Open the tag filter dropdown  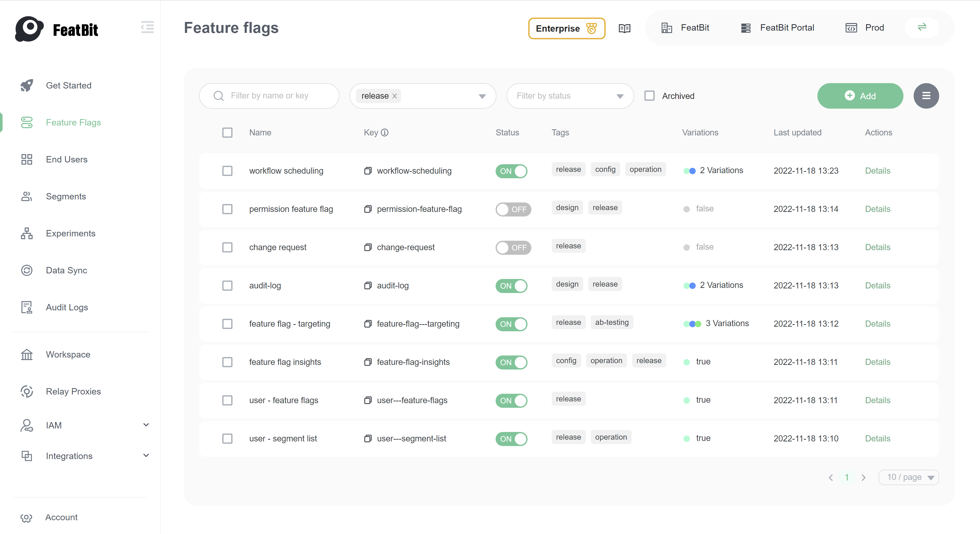482,96
